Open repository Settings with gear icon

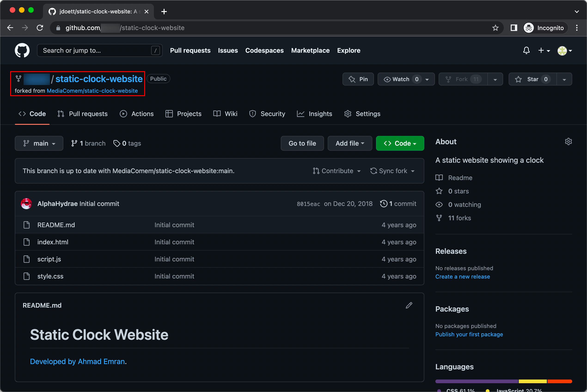tap(362, 114)
